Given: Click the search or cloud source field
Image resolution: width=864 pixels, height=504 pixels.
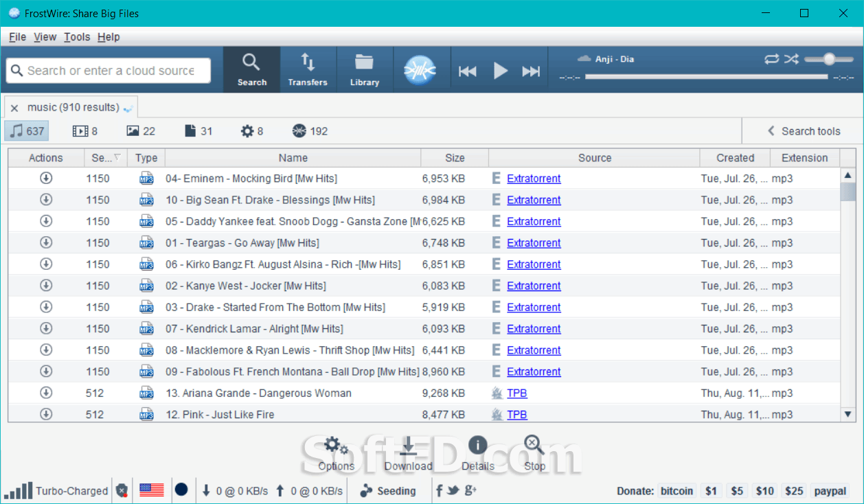Looking at the screenshot, I should [x=109, y=71].
